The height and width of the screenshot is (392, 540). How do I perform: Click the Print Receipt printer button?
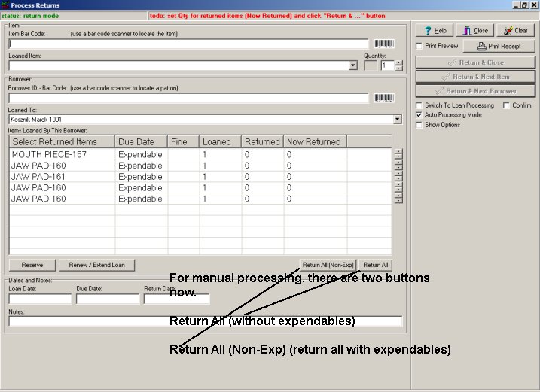pos(498,46)
